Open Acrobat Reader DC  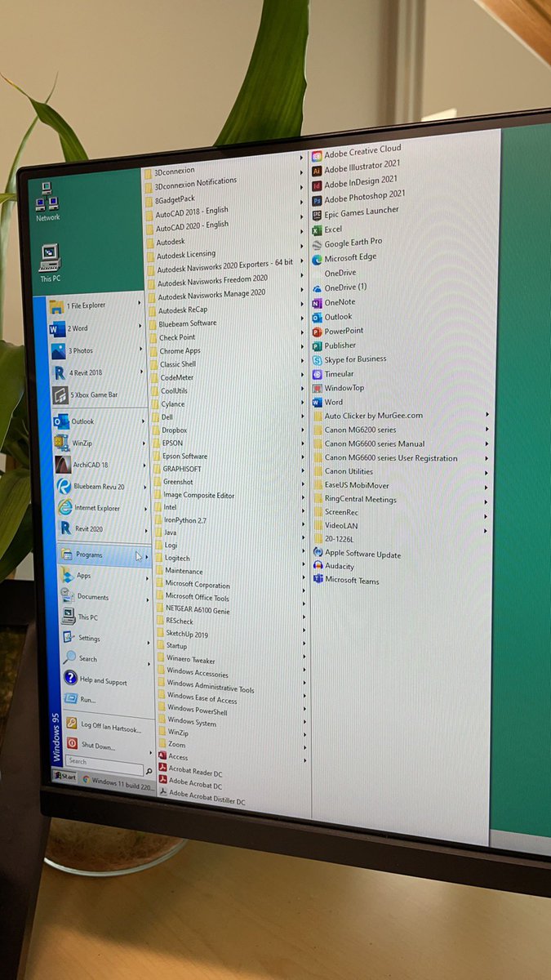click(189, 773)
